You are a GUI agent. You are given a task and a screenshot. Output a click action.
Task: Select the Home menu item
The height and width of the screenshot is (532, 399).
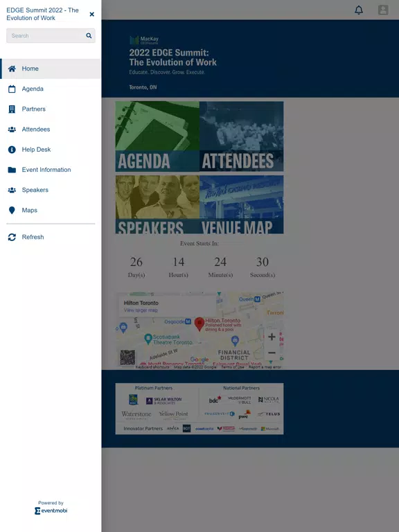[51, 69]
